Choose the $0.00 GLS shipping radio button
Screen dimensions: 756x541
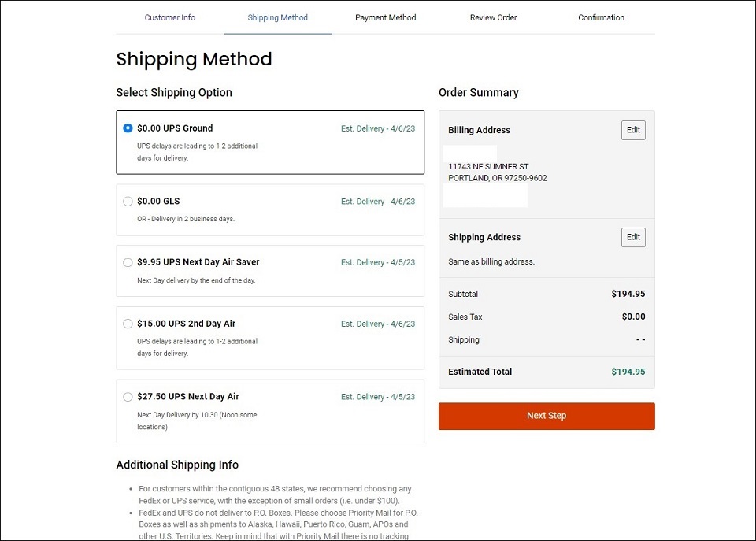[128, 201]
